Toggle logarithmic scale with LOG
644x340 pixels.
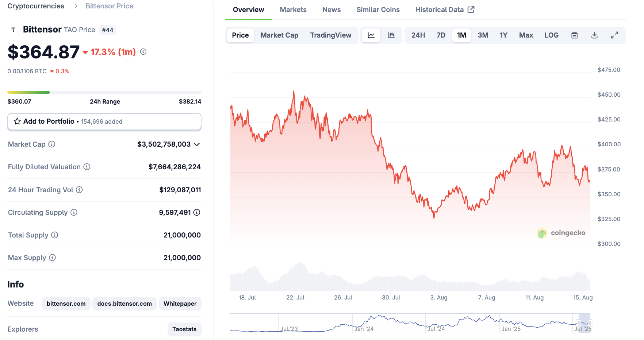[x=552, y=35]
